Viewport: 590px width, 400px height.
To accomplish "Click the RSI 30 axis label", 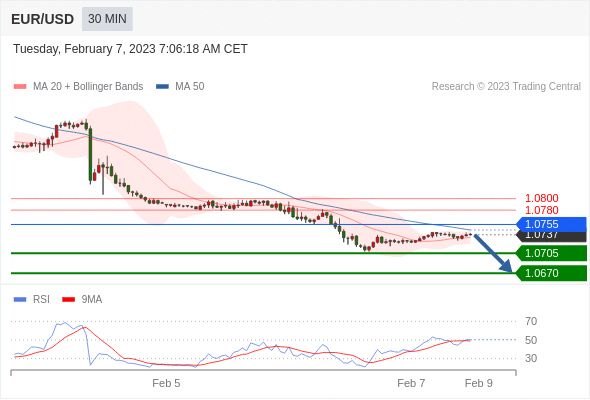I will 531,358.
